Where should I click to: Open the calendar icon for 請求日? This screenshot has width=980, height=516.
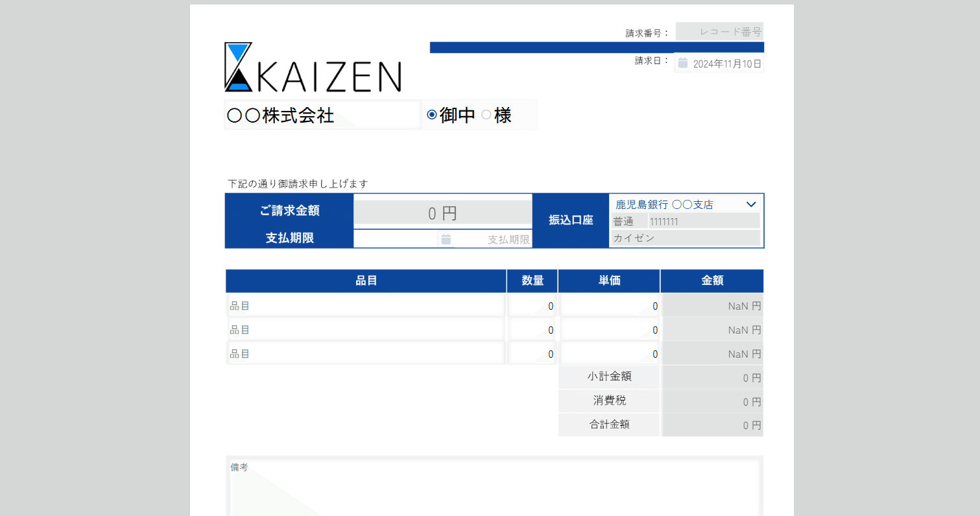(x=683, y=64)
